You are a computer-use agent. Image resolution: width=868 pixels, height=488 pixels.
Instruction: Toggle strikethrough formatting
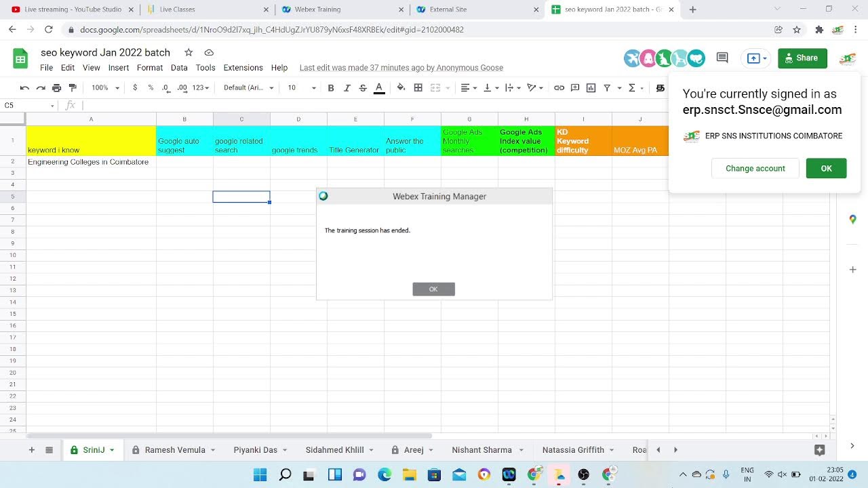pos(363,88)
